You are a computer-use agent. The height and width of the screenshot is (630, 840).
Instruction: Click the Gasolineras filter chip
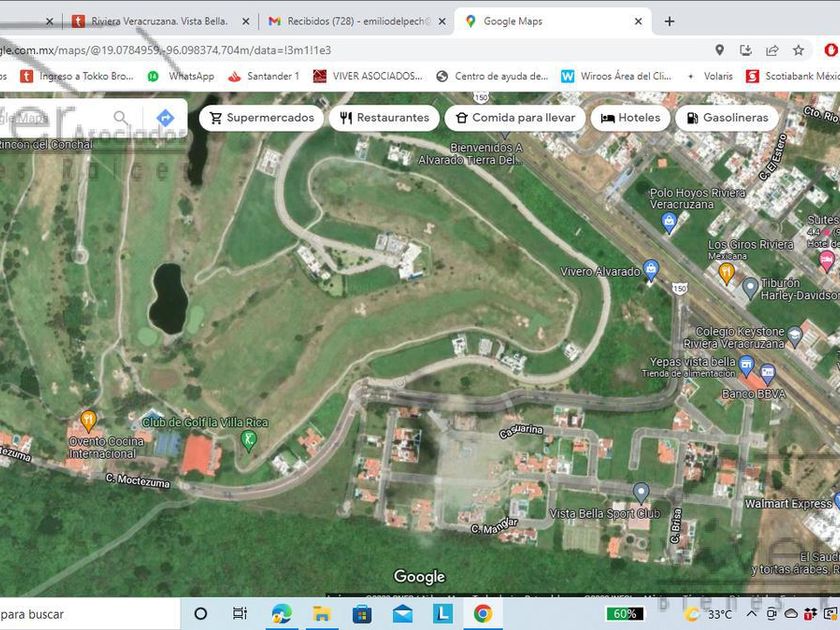click(x=727, y=118)
